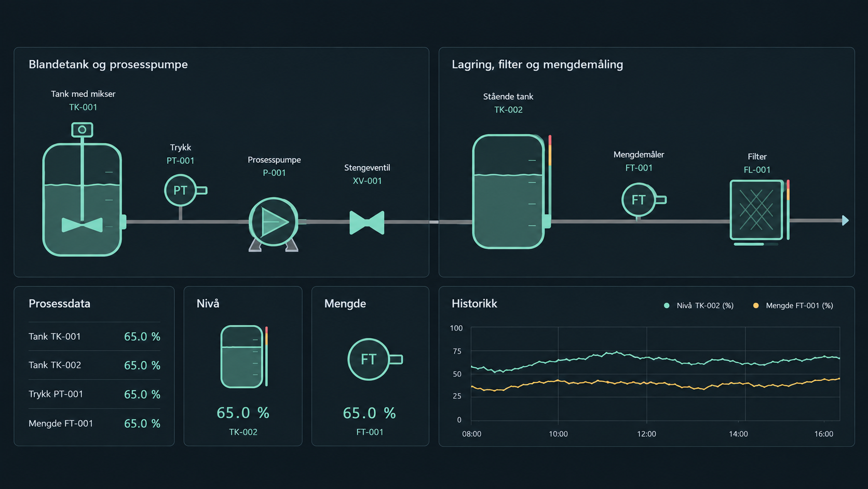The height and width of the screenshot is (489, 868).
Task: Click the P-001 tag label
Action: coord(274,173)
